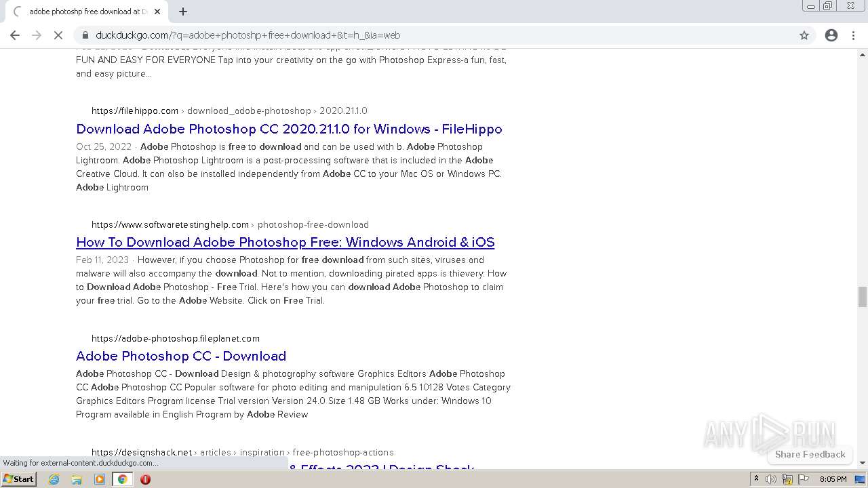Close the adobe photoshp search tab
Image resolution: width=868 pixels, height=488 pixels.
pyautogui.click(x=157, y=12)
